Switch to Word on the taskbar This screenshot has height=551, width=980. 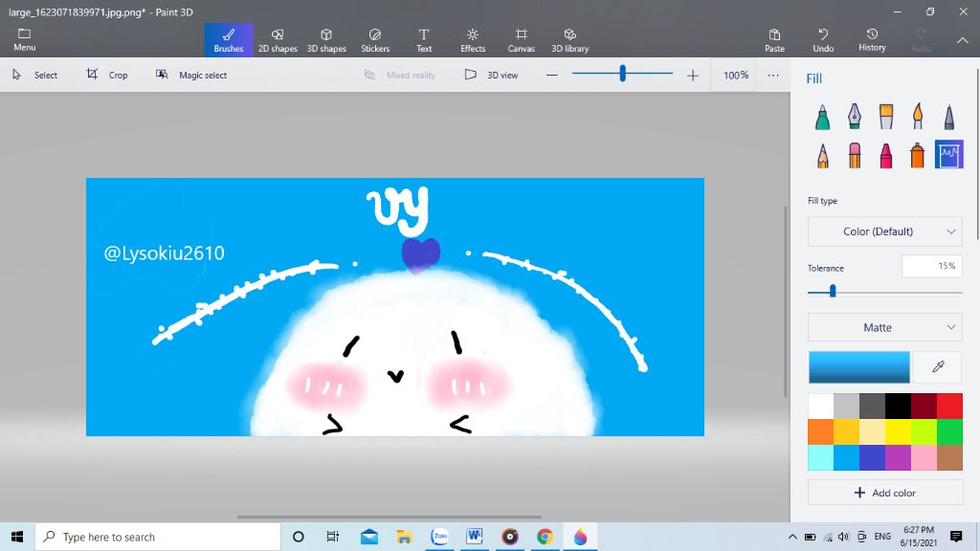point(475,537)
